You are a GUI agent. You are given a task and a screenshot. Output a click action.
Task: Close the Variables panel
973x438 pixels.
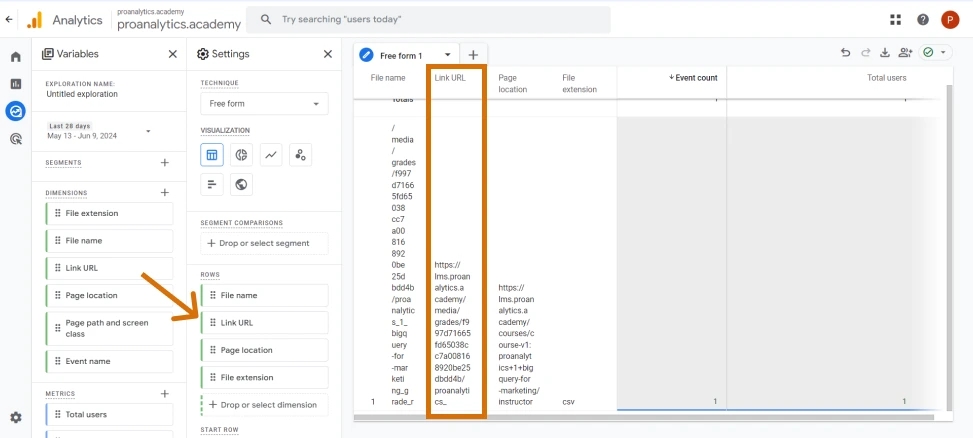(x=173, y=54)
